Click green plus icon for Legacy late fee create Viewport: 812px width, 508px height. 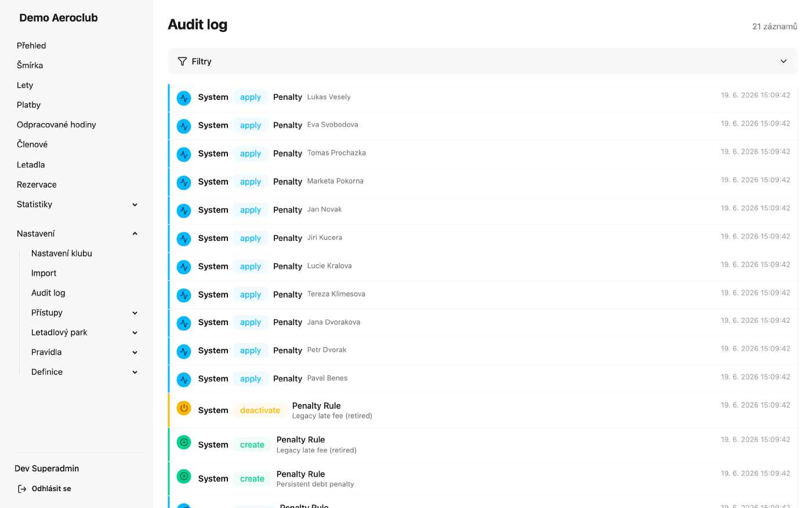click(x=184, y=442)
